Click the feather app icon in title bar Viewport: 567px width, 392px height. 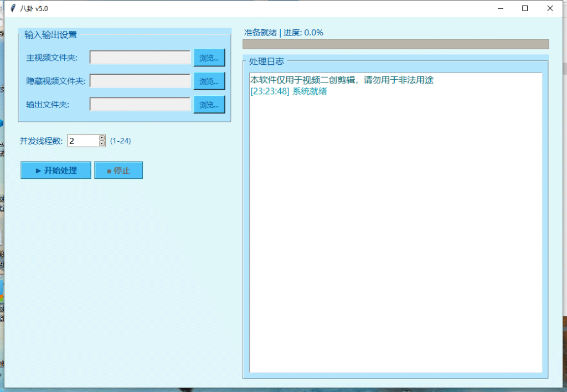click(x=12, y=8)
